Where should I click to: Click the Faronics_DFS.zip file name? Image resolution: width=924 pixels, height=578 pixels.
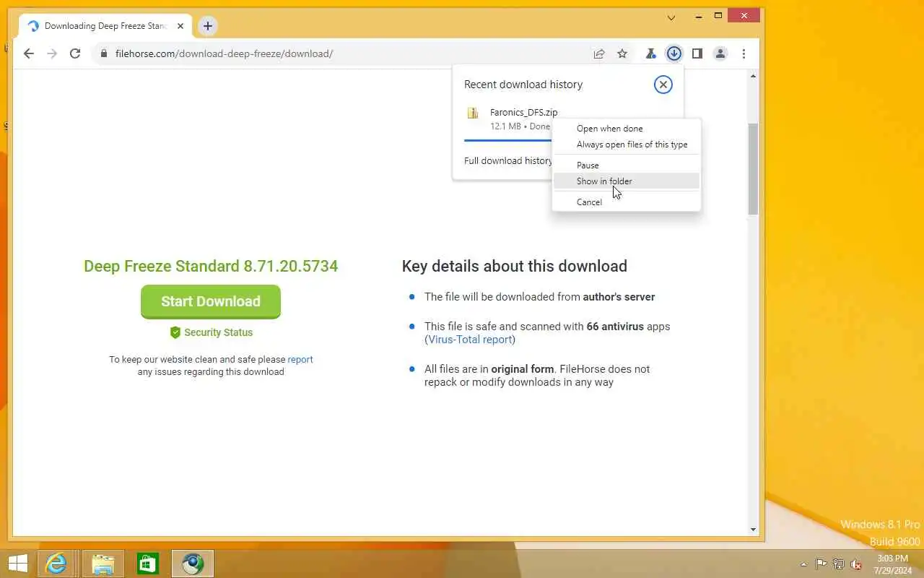click(523, 112)
